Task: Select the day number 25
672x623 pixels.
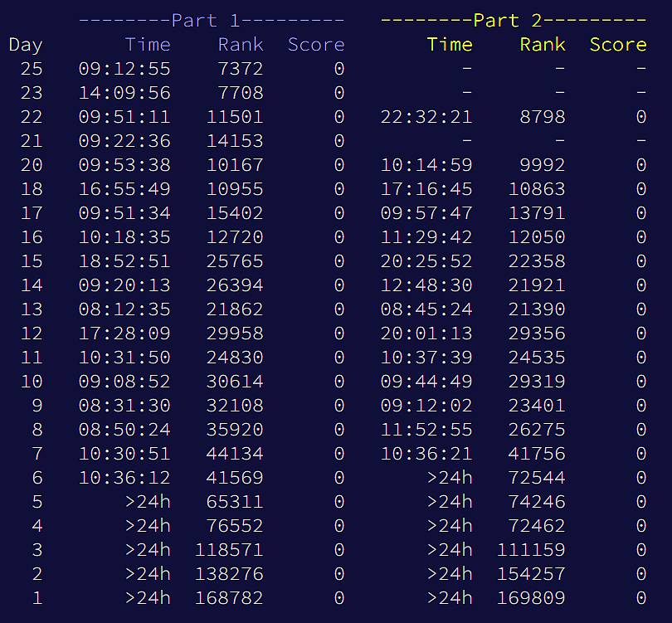Action: click(x=32, y=69)
